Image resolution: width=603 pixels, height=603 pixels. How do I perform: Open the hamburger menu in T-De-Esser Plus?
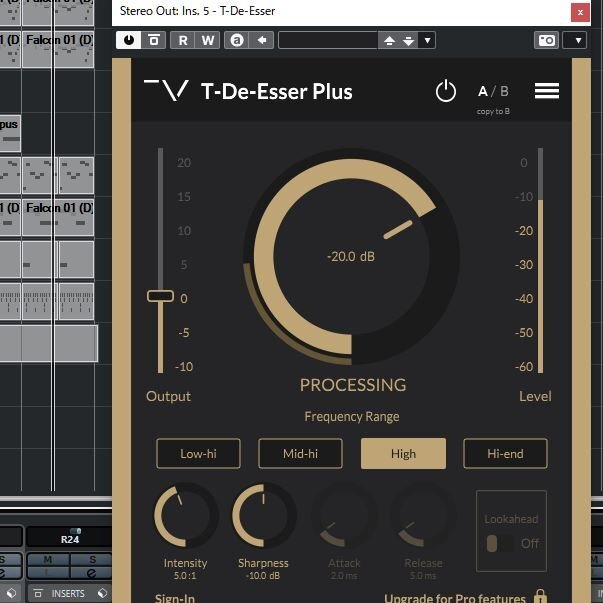547,91
